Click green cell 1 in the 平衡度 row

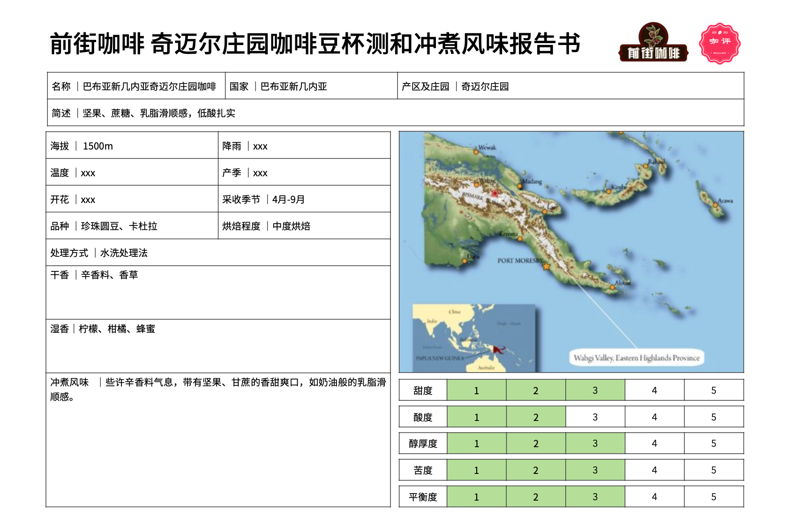click(476, 497)
